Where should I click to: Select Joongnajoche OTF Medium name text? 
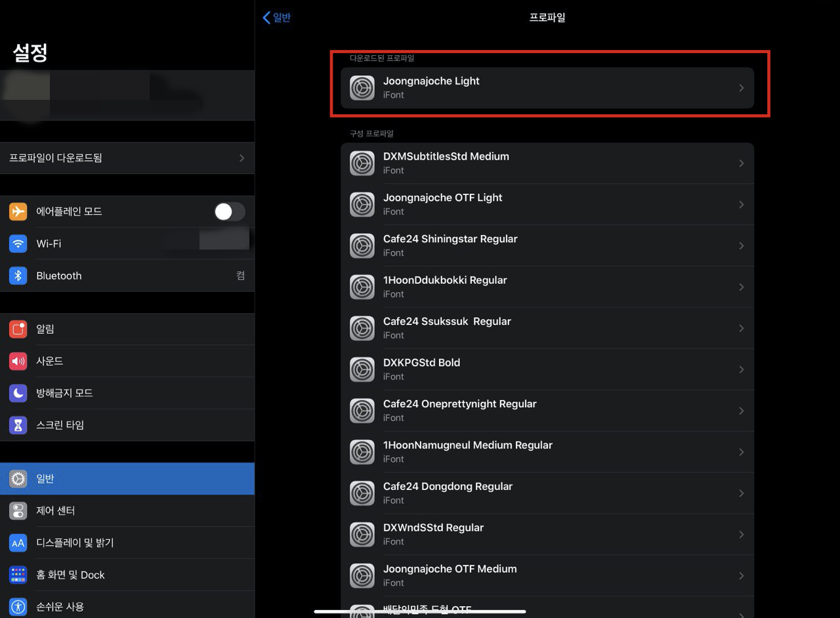[x=450, y=569]
